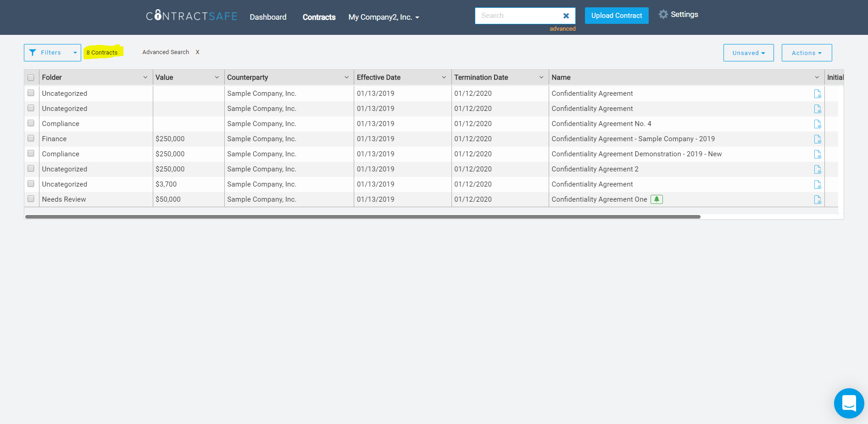The image size is (868, 424).
Task: Click Confidentiality Agreement No. 4 name
Action: click(x=601, y=124)
